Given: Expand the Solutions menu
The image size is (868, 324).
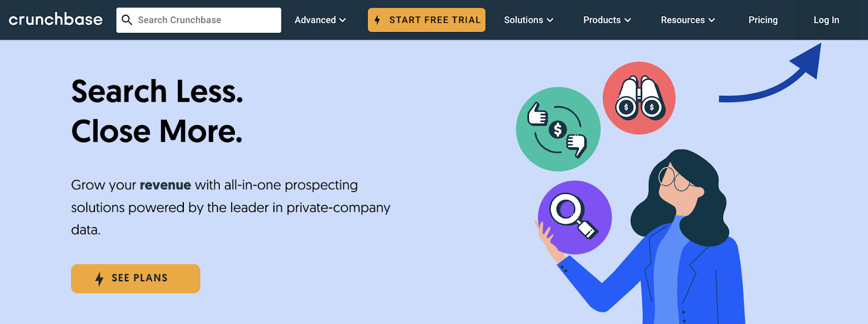Looking at the screenshot, I should point(528,20).
